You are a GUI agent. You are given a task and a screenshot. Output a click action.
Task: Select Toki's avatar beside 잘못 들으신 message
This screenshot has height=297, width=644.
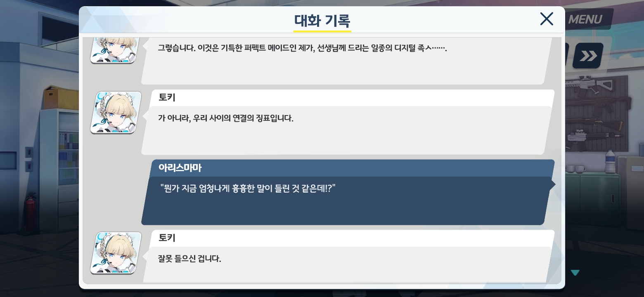tap(116, 253)
